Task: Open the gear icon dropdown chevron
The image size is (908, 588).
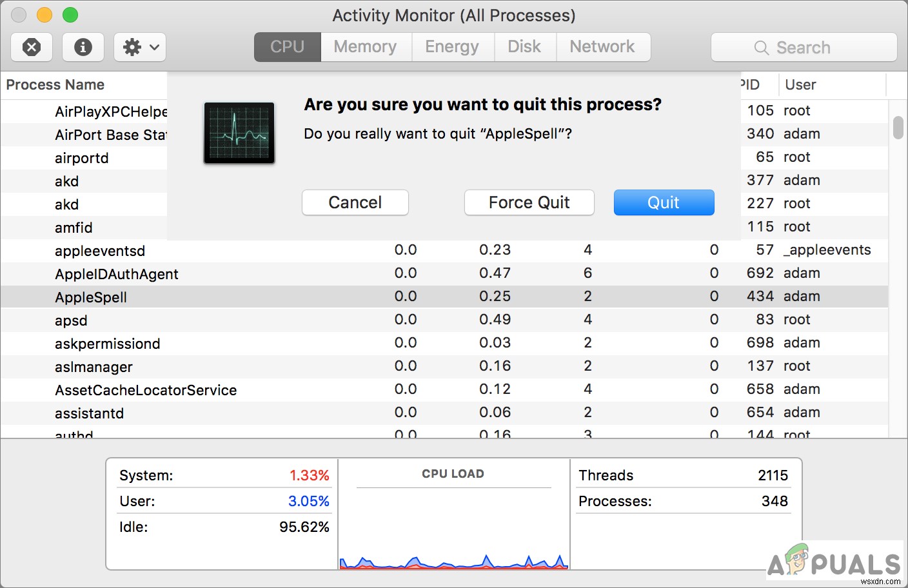Action: point(153,47)
